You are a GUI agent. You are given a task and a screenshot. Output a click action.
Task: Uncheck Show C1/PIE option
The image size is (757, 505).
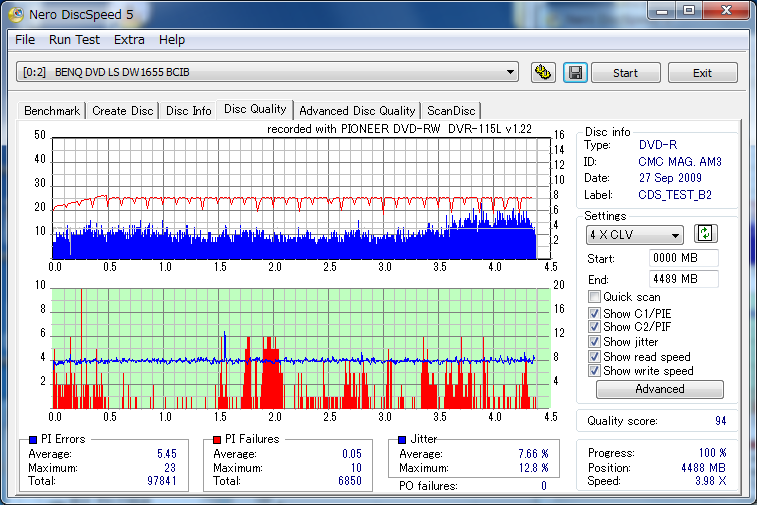tap(595, 314)
